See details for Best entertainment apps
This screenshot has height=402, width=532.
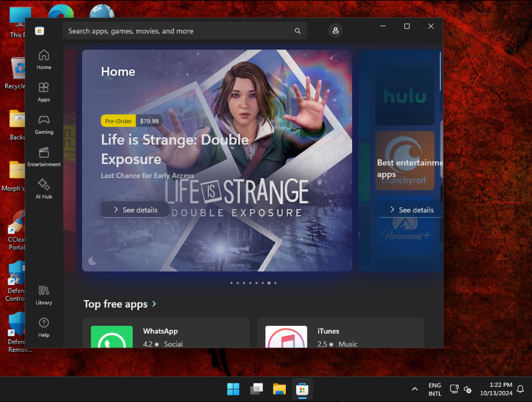pos(410,209)
